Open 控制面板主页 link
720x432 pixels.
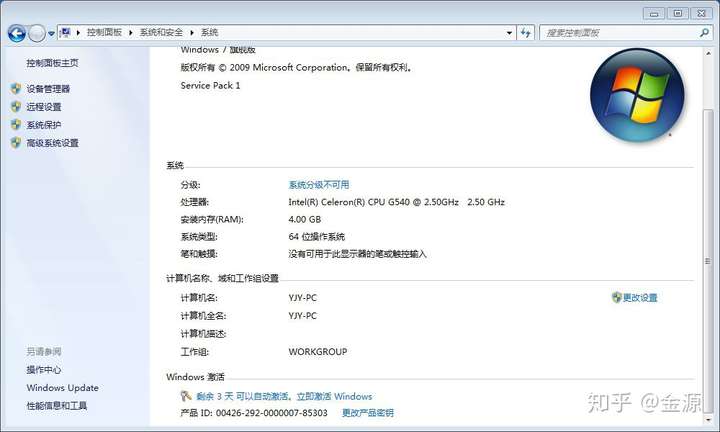pyautogui.click(x=52, y=63)
